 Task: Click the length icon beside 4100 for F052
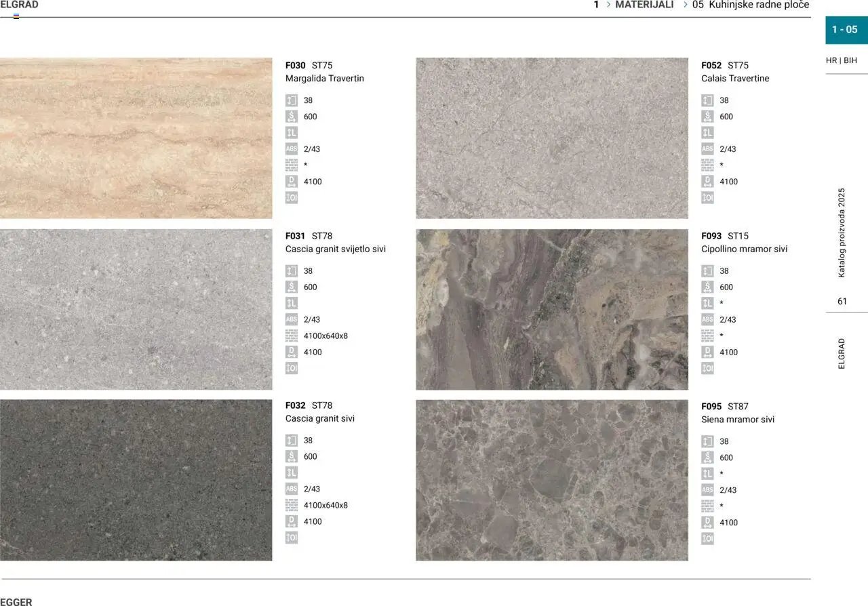(x=707, y=182)
